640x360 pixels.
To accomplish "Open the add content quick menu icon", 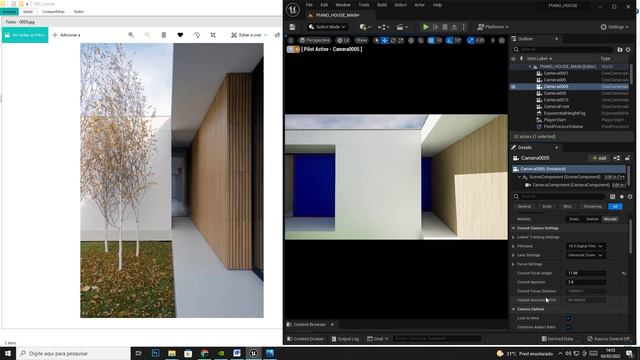I will point(365,27).
